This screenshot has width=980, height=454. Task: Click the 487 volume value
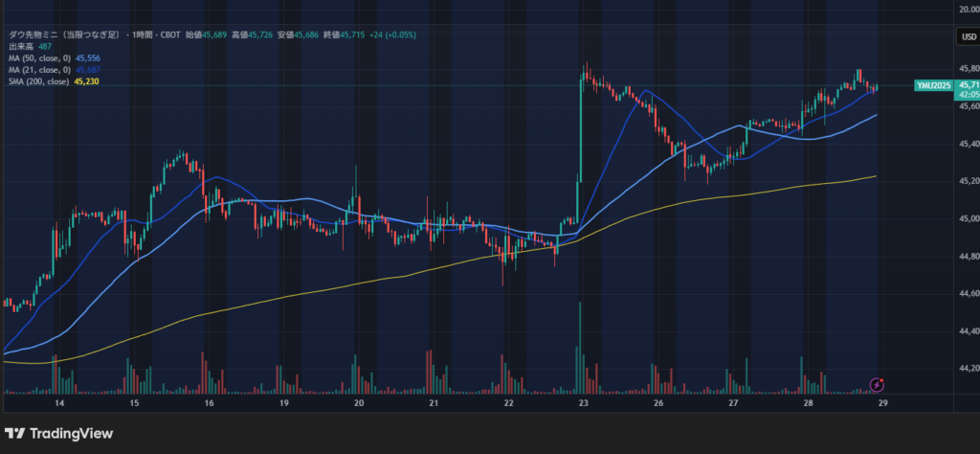45,47
